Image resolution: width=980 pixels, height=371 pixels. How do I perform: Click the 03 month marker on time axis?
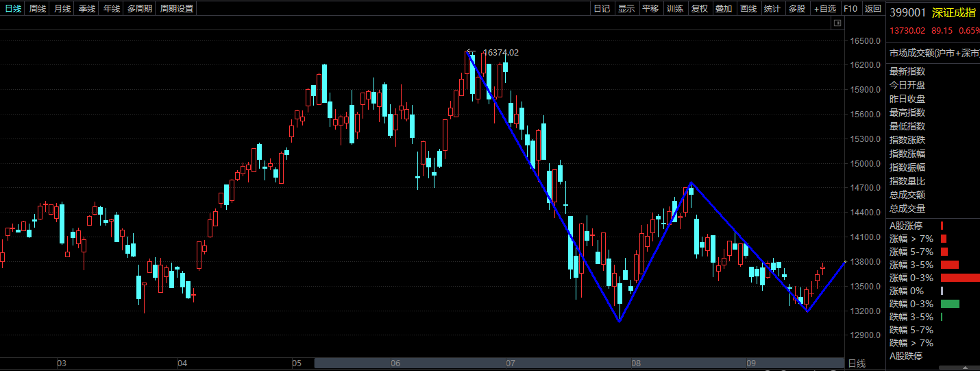pyautogui.click(x=61, y=363)
